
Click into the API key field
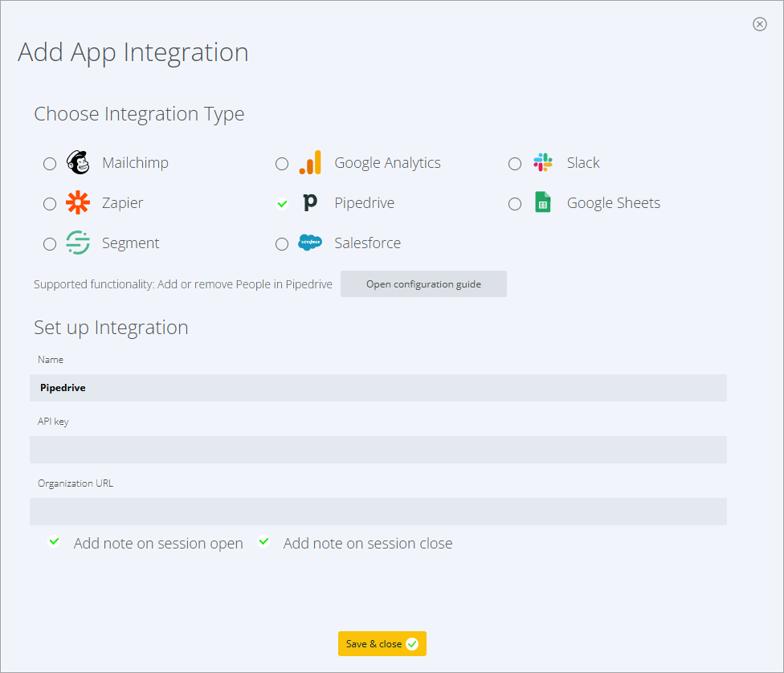[378, 450]
